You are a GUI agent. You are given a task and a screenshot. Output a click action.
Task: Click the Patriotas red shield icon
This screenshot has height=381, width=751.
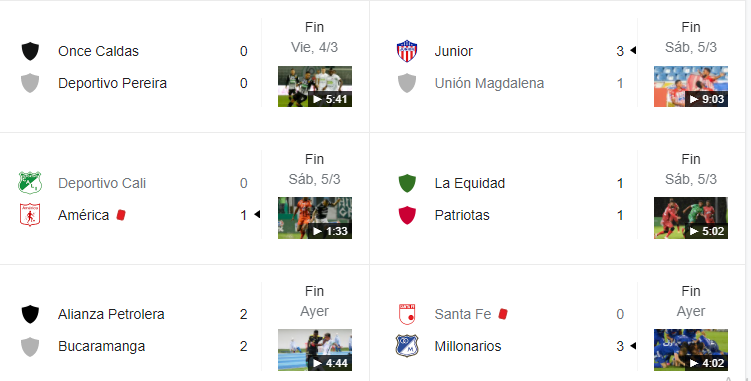click(x=407, y=215)
